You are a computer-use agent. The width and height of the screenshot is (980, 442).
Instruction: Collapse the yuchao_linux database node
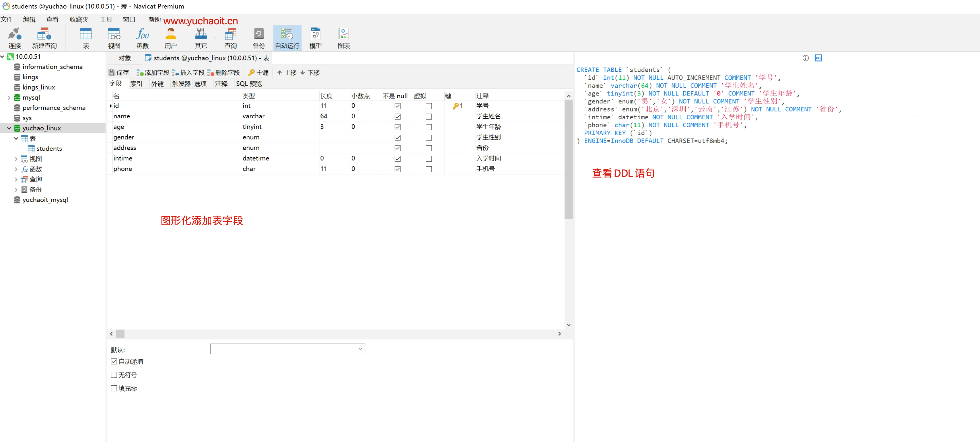(9, 128)
